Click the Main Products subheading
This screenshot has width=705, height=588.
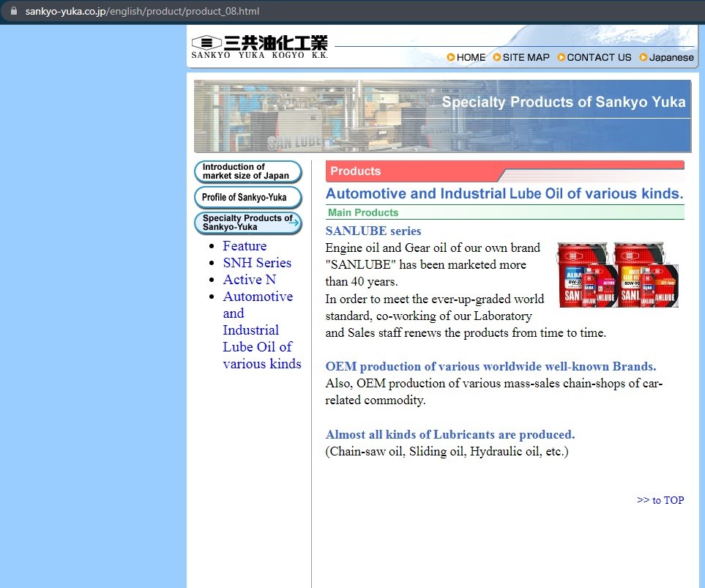click(x=363, y=212)
